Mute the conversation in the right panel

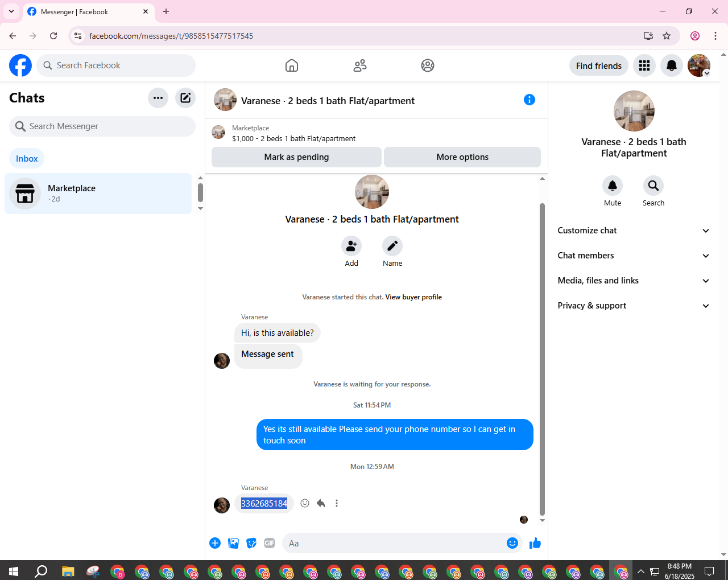click(x=613, y=186)
